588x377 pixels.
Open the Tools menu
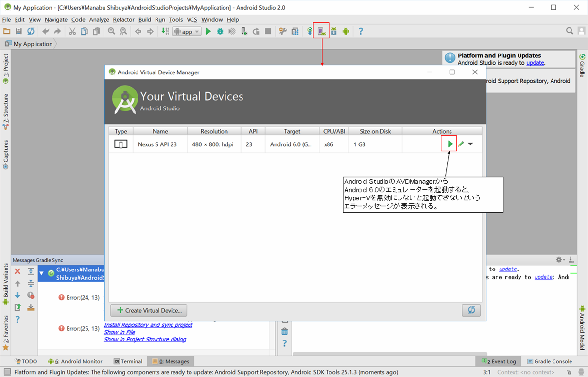pos(176,19)
